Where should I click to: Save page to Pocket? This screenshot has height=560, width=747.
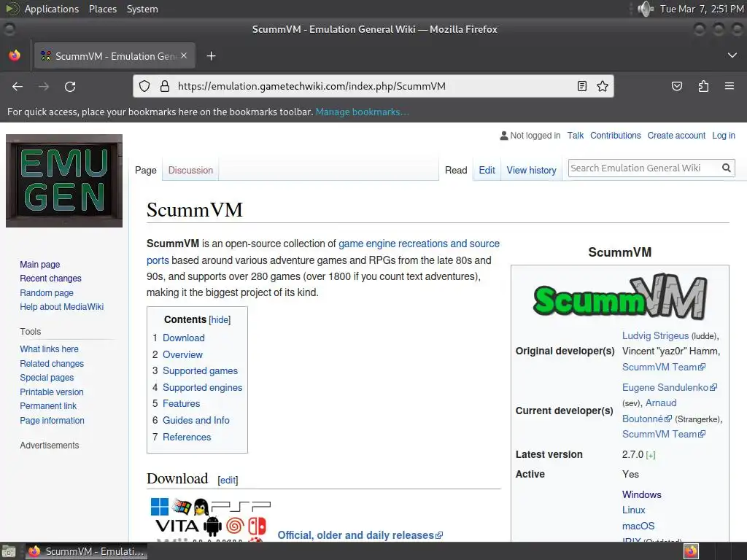[676, 86]
